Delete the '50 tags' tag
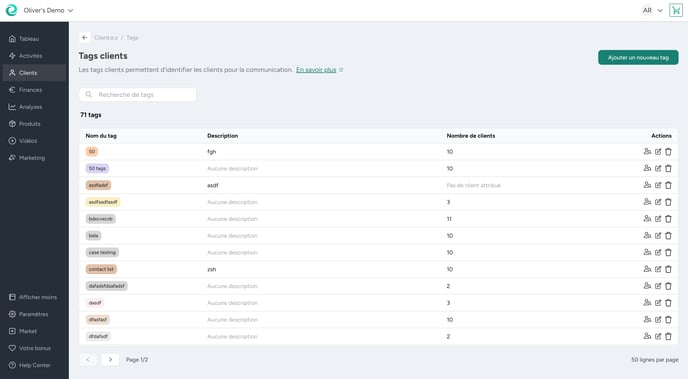This screenshot has width=688, height=379. (668, 168)
